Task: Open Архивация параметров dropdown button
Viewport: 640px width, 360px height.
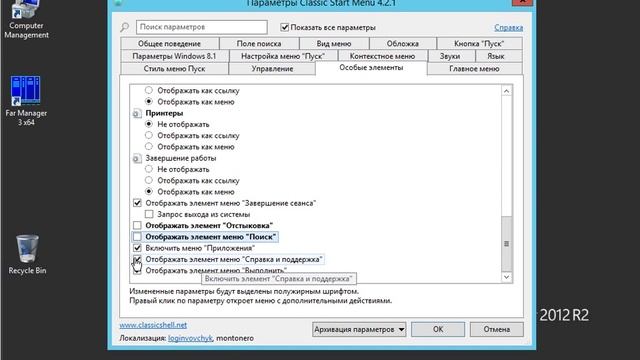Action: pos(359,329)
